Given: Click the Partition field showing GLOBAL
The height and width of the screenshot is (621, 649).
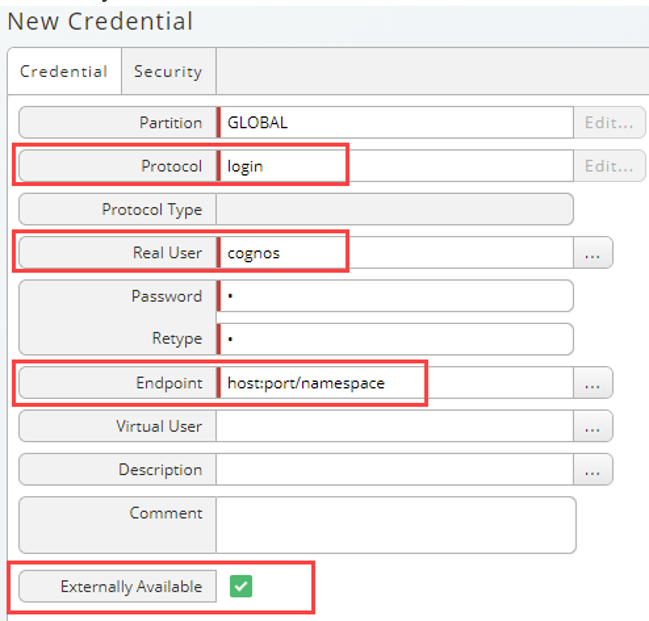Looking at the screenshot, I should coord(395,123).
